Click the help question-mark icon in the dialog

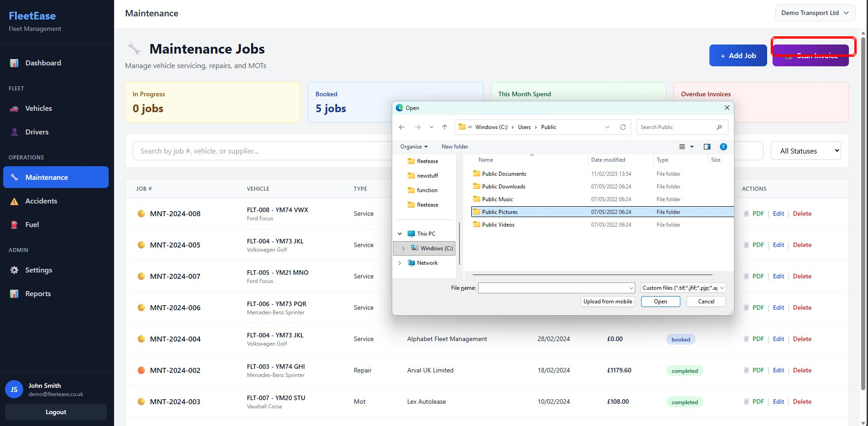(x=723, y=147)
